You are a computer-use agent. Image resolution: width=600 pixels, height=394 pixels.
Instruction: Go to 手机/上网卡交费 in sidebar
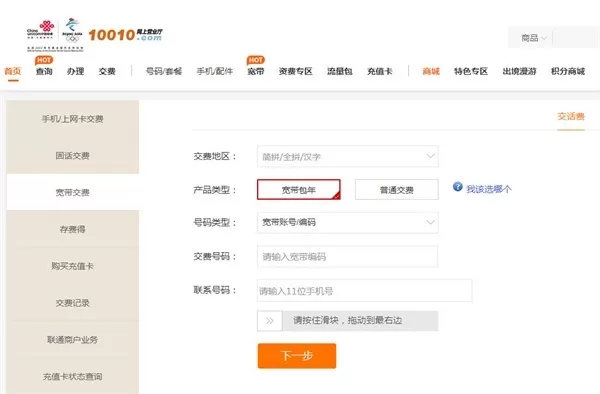(x=73, y=119)
